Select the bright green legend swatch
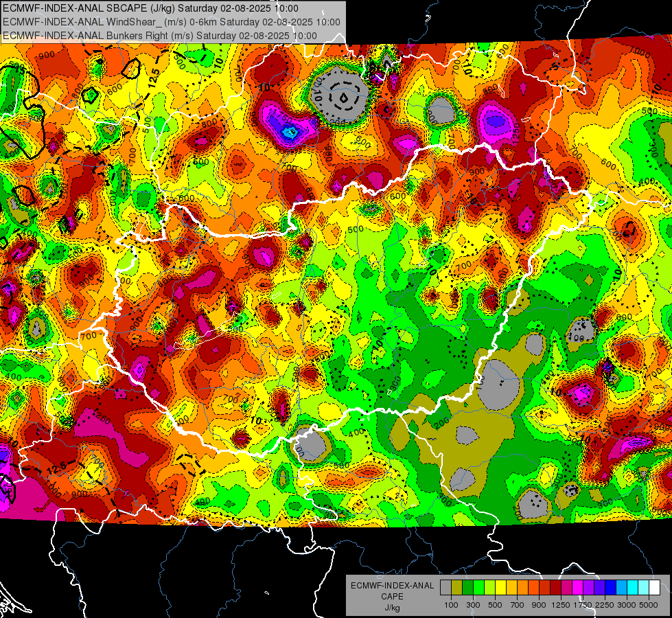672x618 pixels. [478, 588]
